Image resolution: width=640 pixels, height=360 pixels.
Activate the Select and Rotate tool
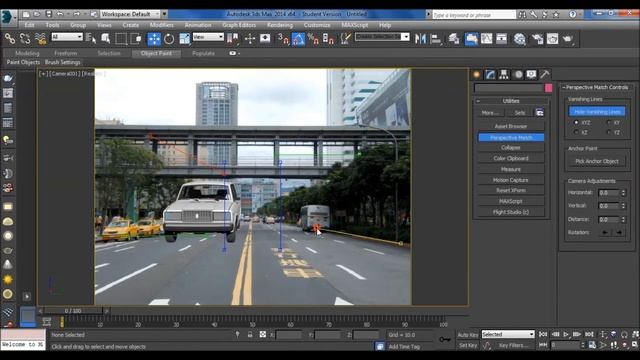click(x=169, y=39)
